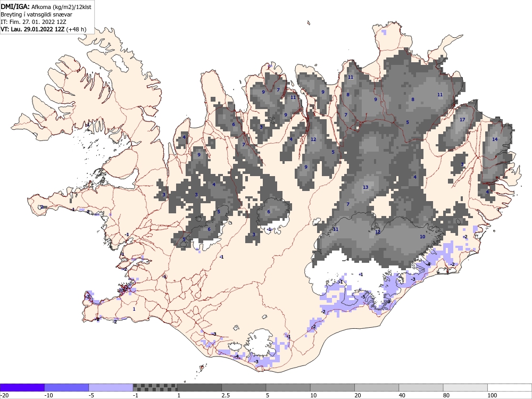Click the light gray 20 to 40 legend swatch
This screenshot has height=399, width=532.
[377, 387]
